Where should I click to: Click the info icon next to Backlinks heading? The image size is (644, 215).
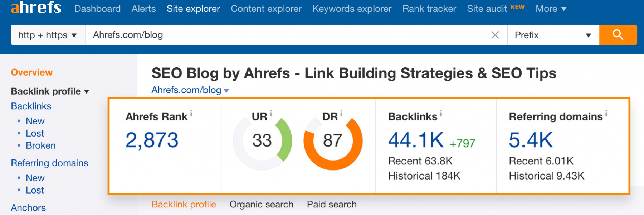coord(441,114)
